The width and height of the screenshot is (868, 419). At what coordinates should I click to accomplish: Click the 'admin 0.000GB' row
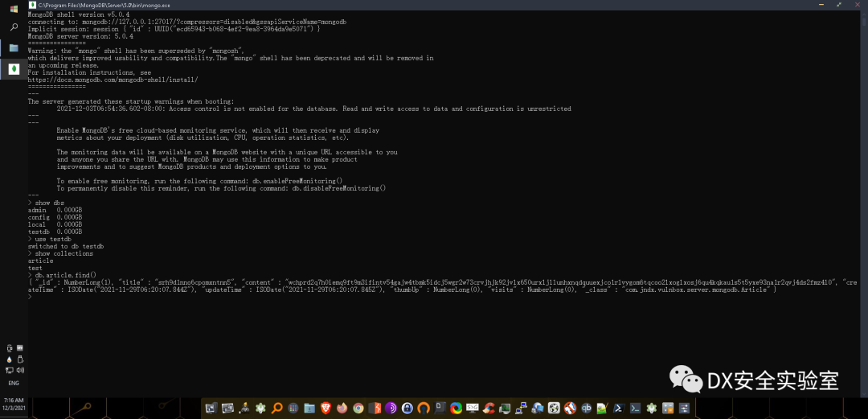coord(55,210)
